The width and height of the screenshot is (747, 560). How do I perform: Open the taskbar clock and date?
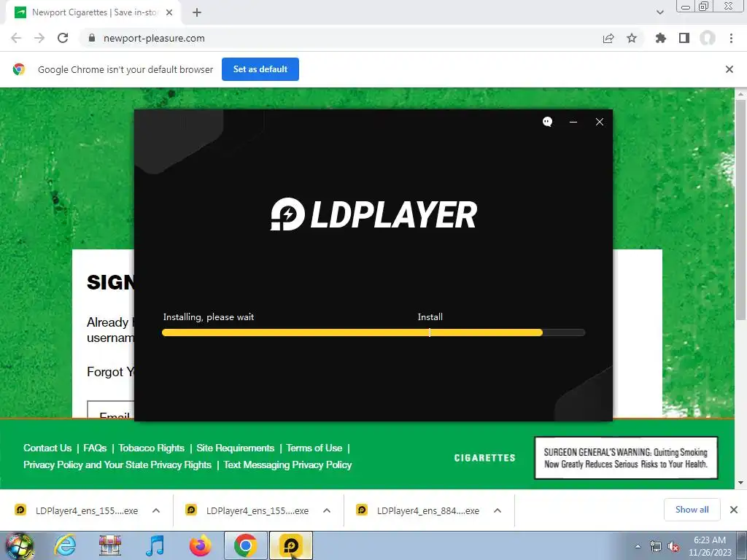pos(710,546)
